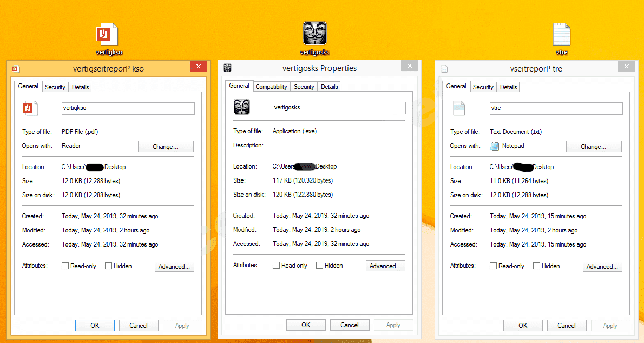Click Cancel in vertigosks Properties window
The image size is (644, 343).
tap(350, 325)
